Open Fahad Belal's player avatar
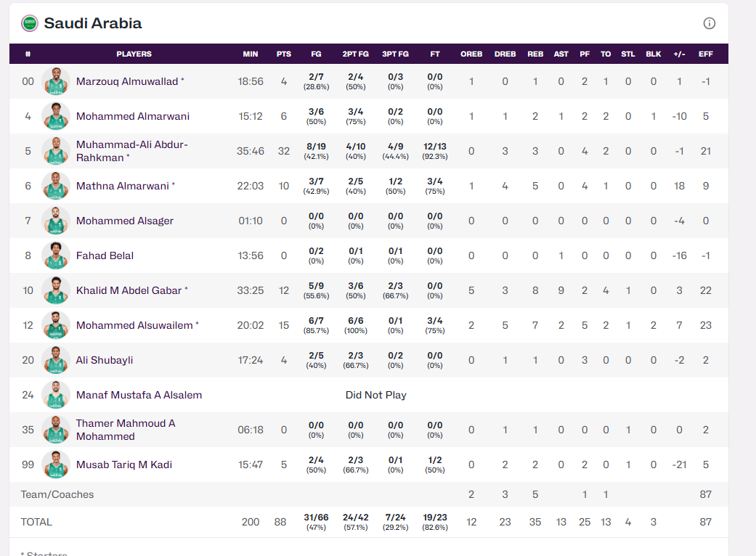Screen dimensions: 756x556 56,255
